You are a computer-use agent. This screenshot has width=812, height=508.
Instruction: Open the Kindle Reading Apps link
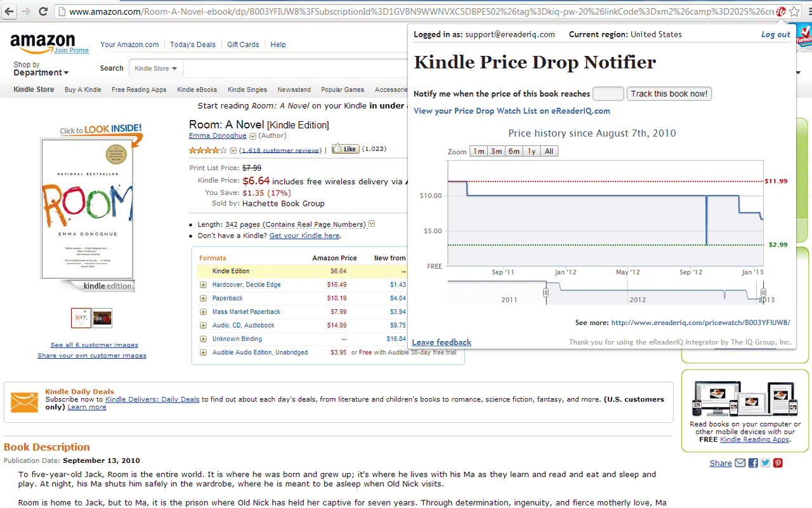coord(755,439)
